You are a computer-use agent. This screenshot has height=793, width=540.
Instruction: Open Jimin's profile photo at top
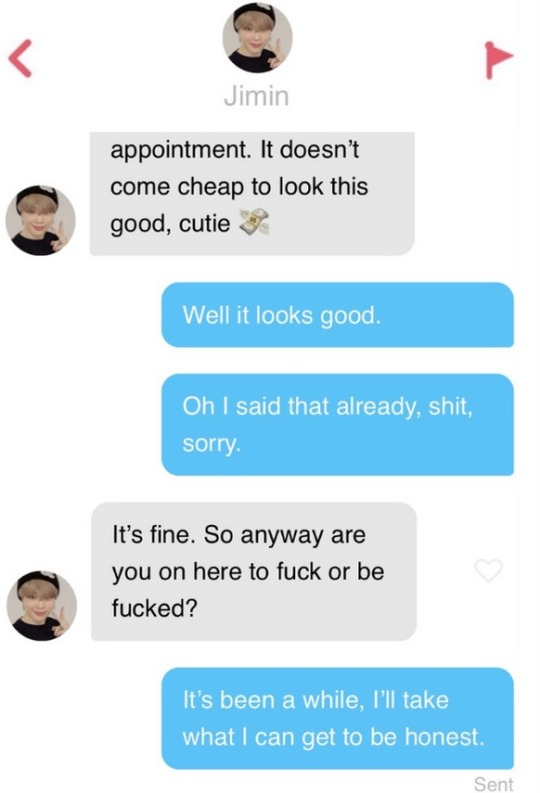pos(257,38)
